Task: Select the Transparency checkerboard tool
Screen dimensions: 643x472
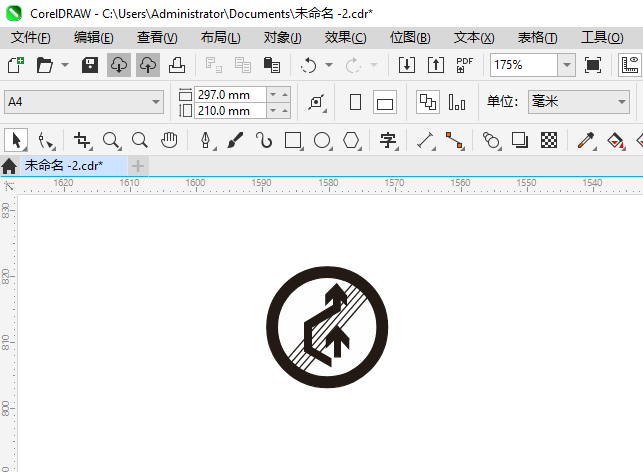Action: (x=549, y=140)
